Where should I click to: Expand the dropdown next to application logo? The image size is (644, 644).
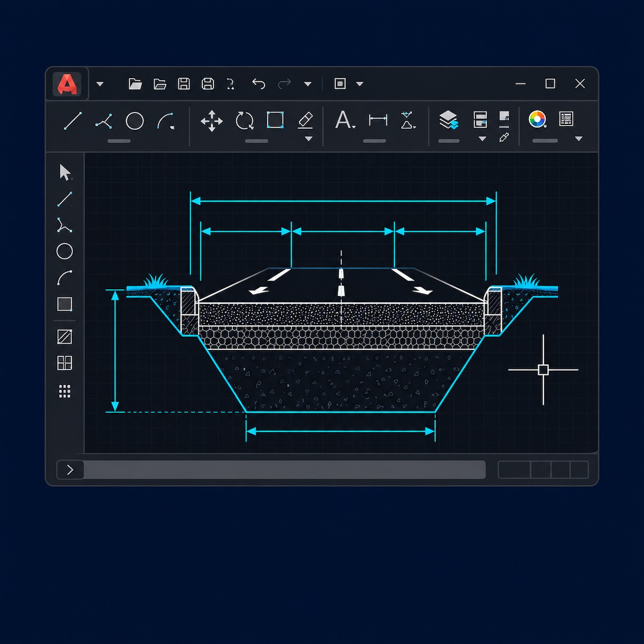tap(100, 84)
